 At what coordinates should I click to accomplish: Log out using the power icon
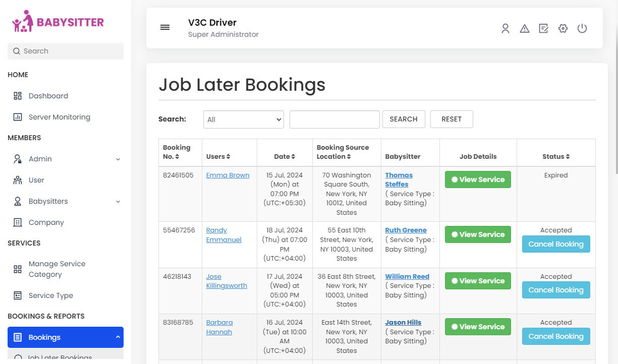(x=582, y=28)
